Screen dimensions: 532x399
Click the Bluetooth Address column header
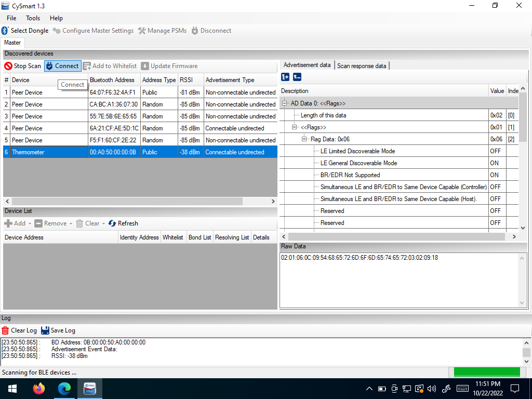[x=114, y=80]
